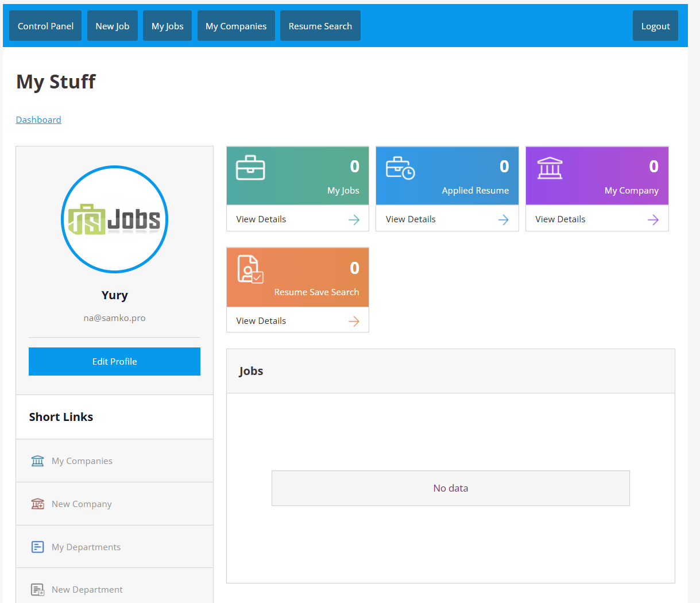Open Control Panel in the top navigation
Screen dimensions: 700x603
pos(45,26)
